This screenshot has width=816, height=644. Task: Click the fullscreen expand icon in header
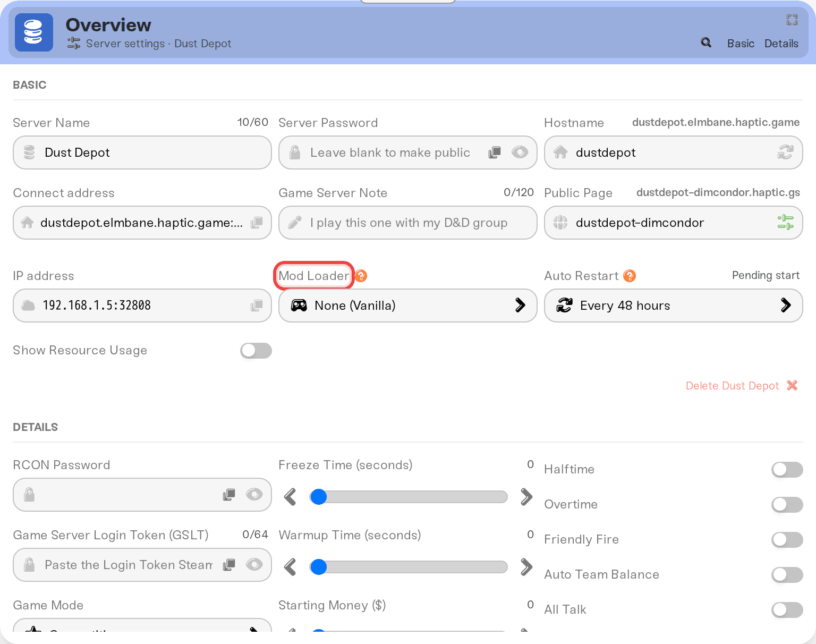tap(792, 20)
